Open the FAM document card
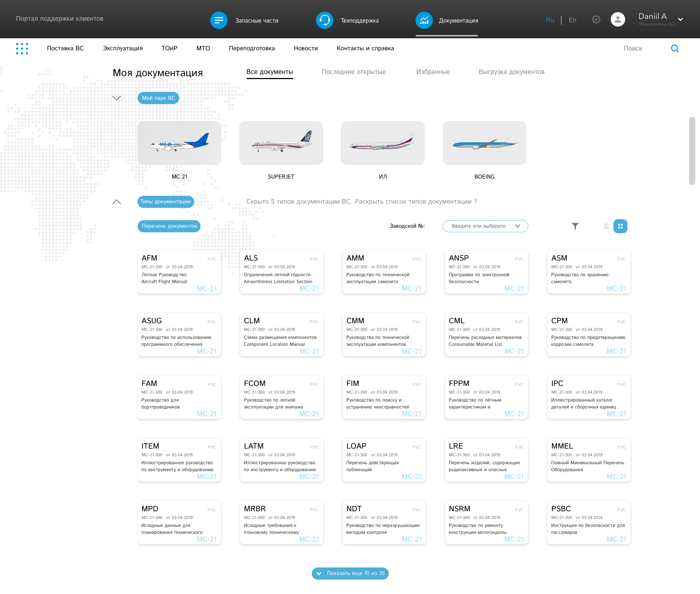The image size is (700, 594). click(179, 397)
